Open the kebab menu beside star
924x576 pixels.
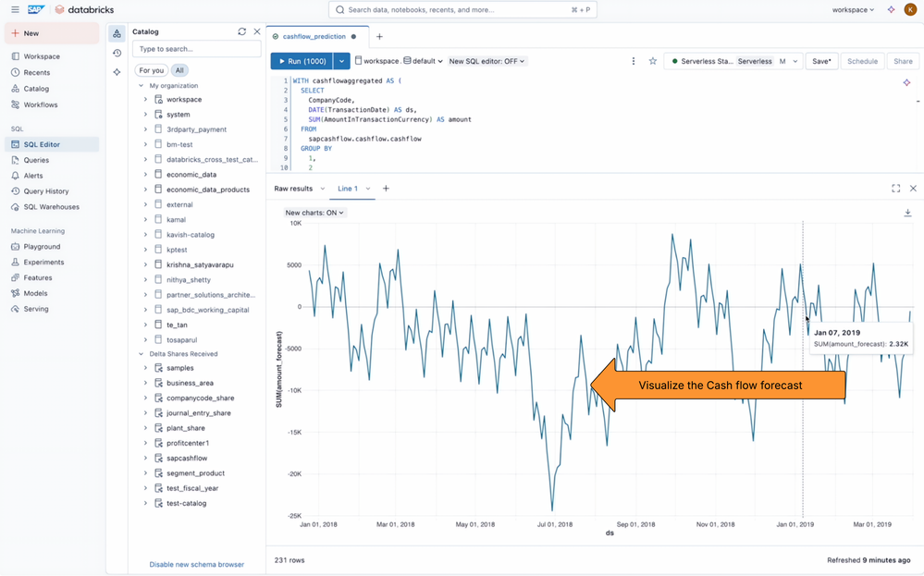pyautogui.click(x=634, y=61)
